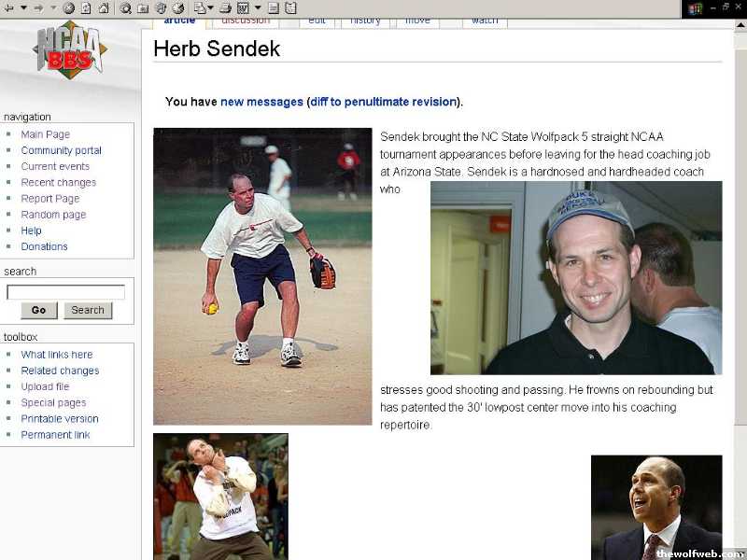Click the Go search button

[x=39, y=310]
